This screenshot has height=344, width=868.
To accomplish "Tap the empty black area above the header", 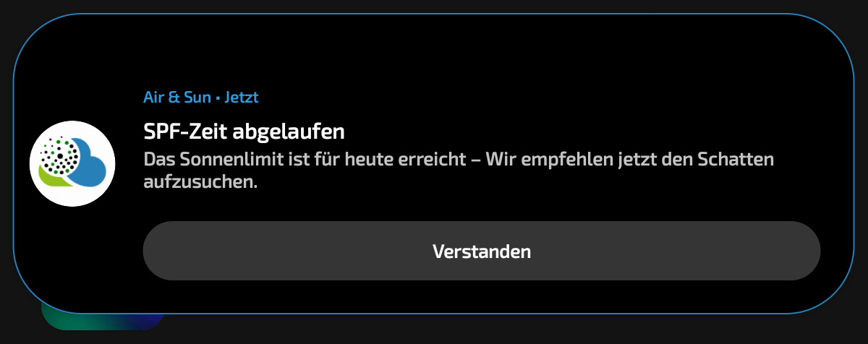I will (434, 54).
